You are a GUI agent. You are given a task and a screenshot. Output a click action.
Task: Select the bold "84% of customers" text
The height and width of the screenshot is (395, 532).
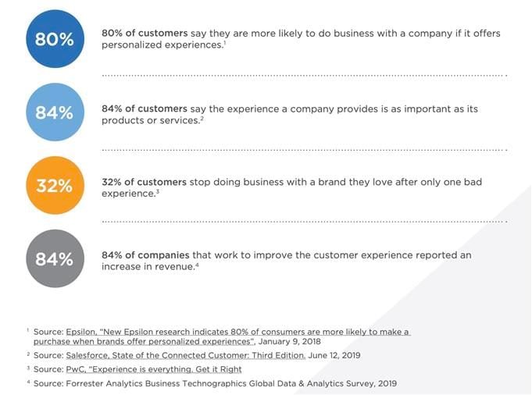tap(145, 109)
